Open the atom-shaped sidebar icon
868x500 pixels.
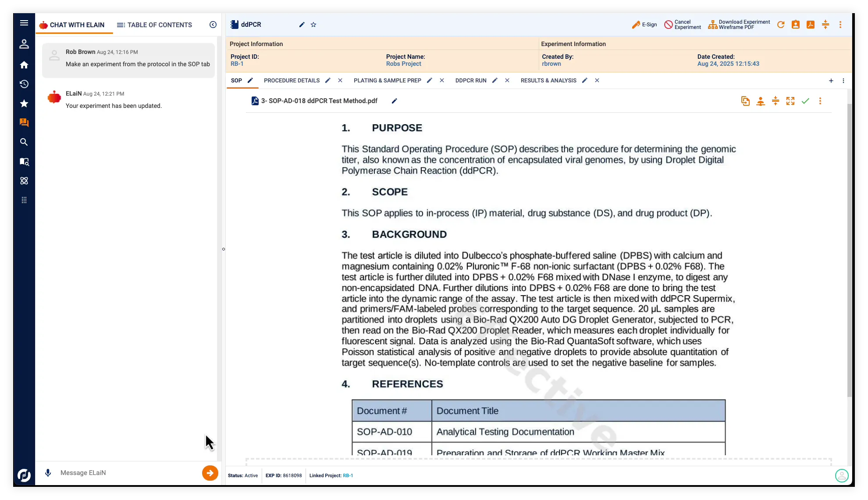(24, 181)
